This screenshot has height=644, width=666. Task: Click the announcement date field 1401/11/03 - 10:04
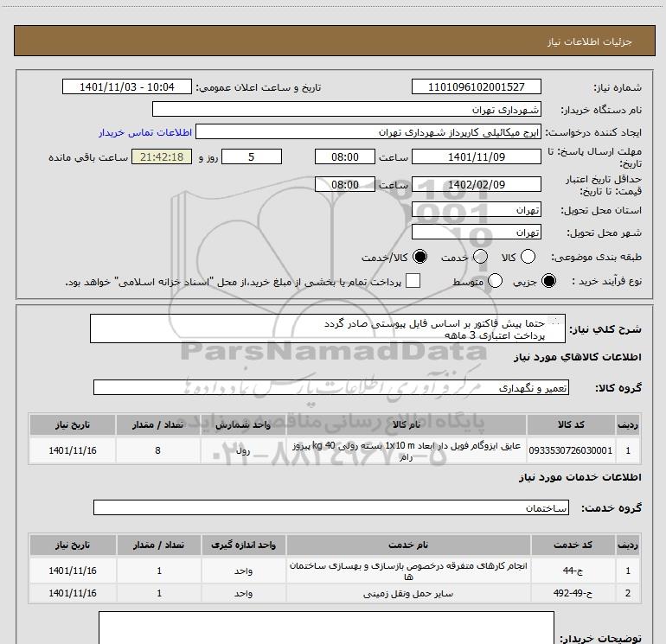tap(127, 86)
